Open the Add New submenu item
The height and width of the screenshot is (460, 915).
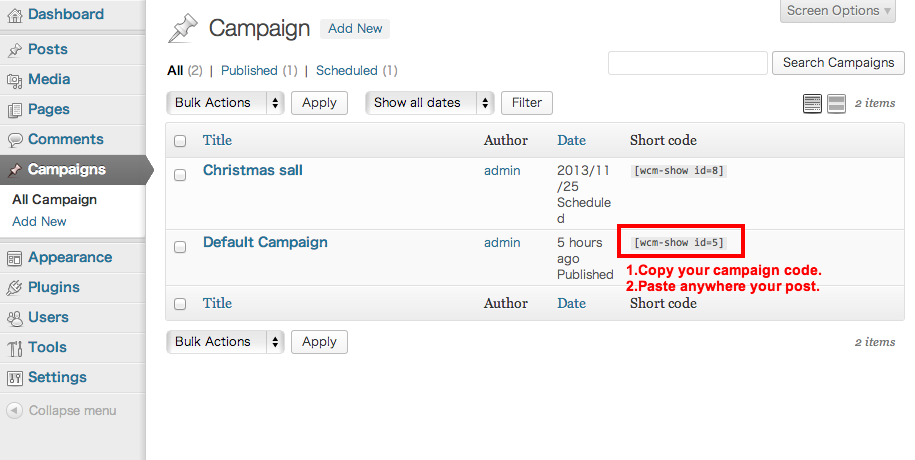[x=39, y=221]
